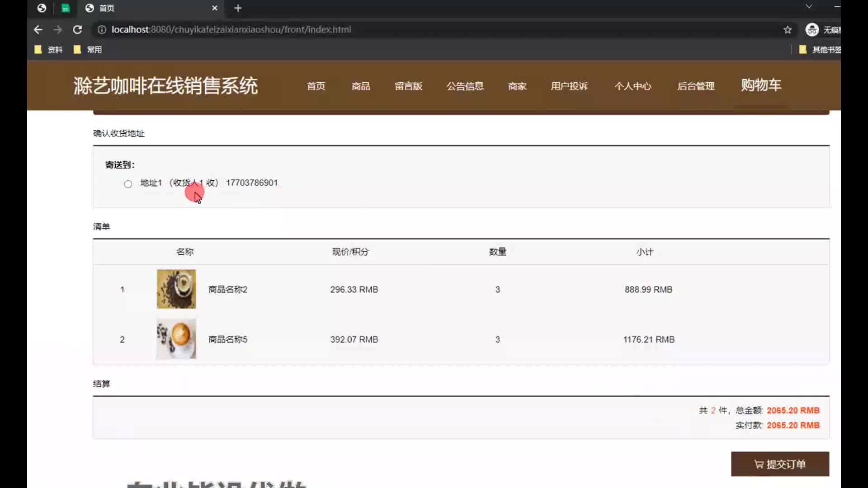Open the 其他书签 bookmarks folder
This screenshot has height=488, width=868.
(819, 50)
